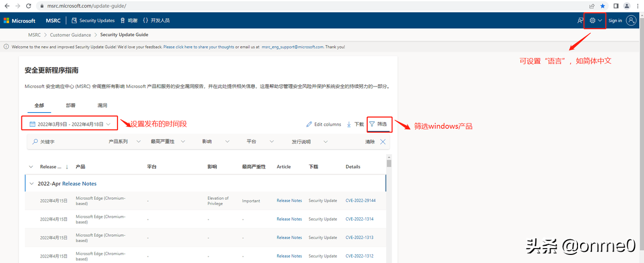Click the Article column header
Screen dimensions: 644x263
pyautogui.click(x=283, y=167)
